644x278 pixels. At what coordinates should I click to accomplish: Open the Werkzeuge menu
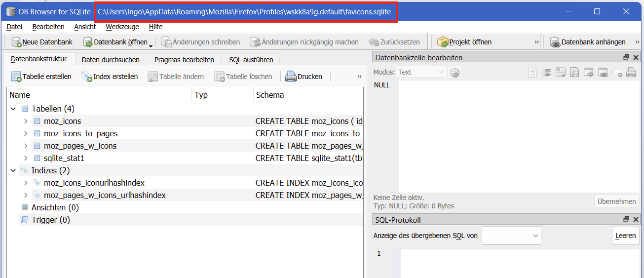(x=122, y=27)
